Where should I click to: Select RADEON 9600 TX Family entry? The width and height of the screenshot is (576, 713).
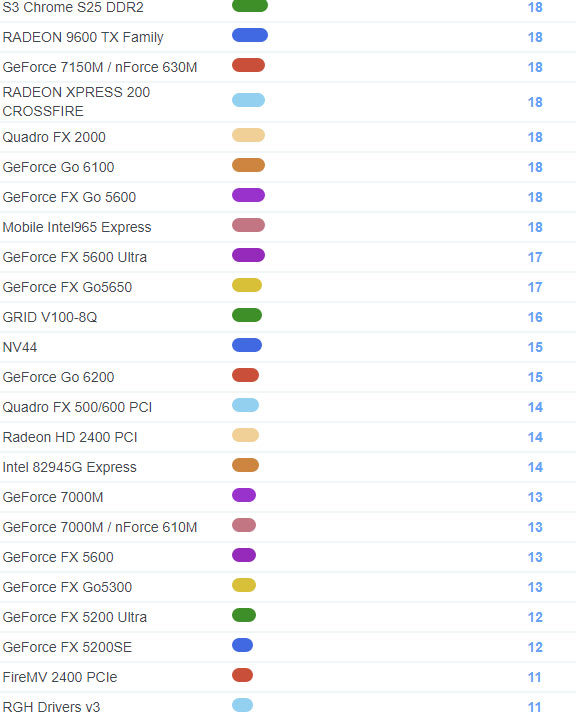(x=83, y=37)
